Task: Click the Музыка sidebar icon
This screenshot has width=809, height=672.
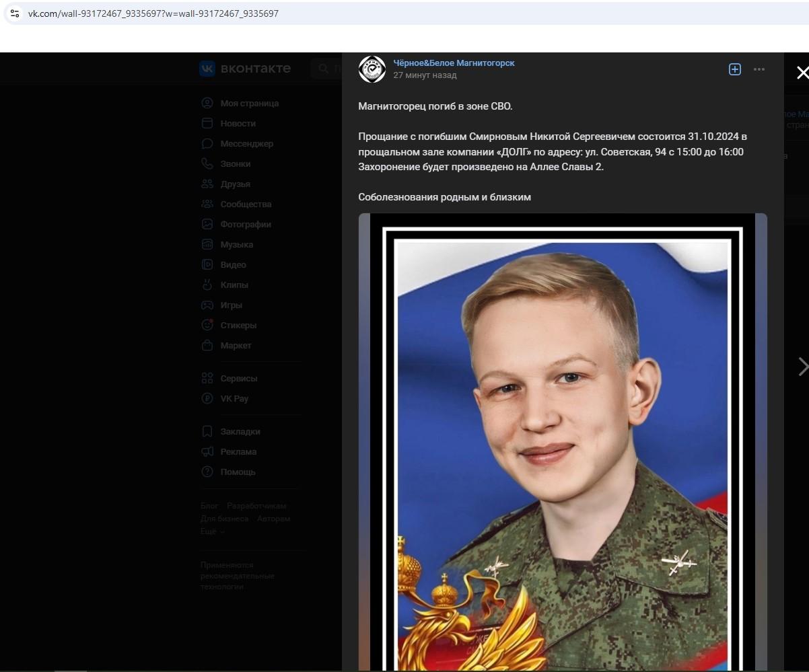Action: (x=207, y=244)
